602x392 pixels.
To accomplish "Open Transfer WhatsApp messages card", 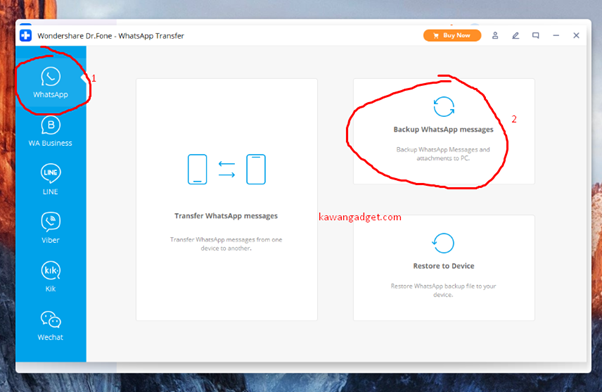I will pos(227,199).
